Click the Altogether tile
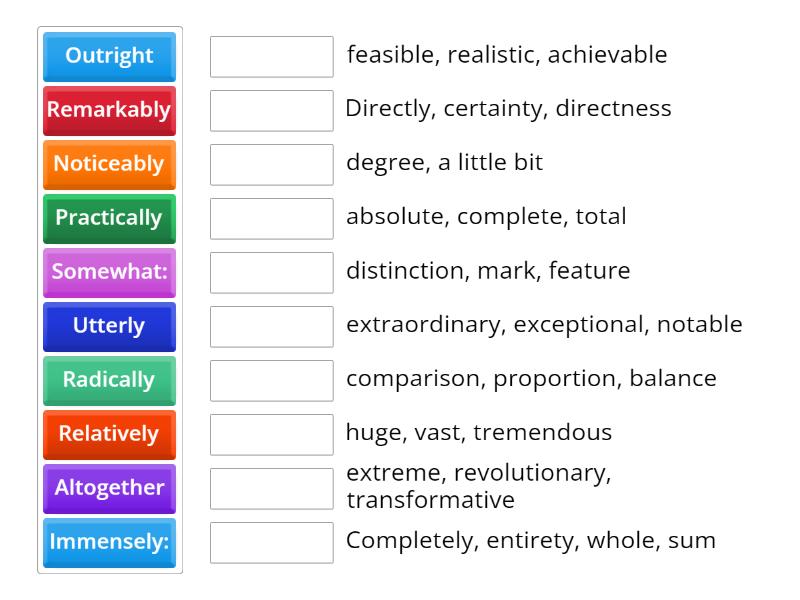The width and height of the screenshot is (800, 600). (108, 488)
